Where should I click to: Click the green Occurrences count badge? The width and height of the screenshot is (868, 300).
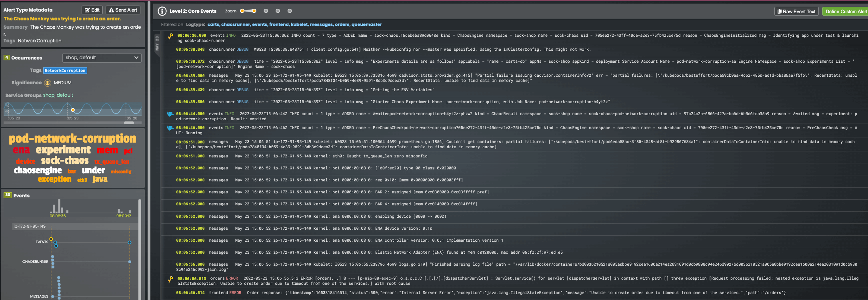tap(6, 58)
